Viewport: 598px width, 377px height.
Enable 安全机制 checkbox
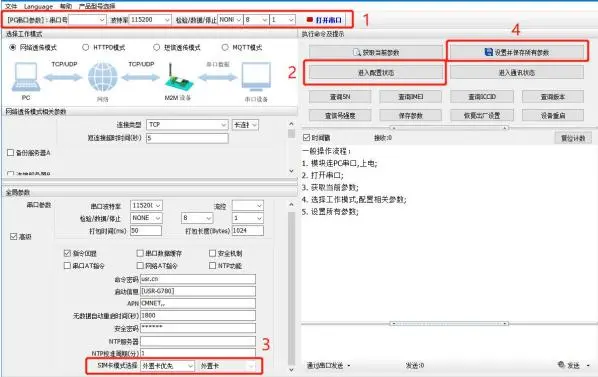point(212,253)
